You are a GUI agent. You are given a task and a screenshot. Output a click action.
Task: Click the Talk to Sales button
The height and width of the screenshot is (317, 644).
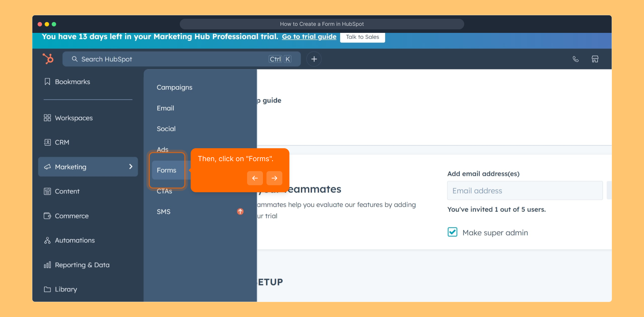362,37
